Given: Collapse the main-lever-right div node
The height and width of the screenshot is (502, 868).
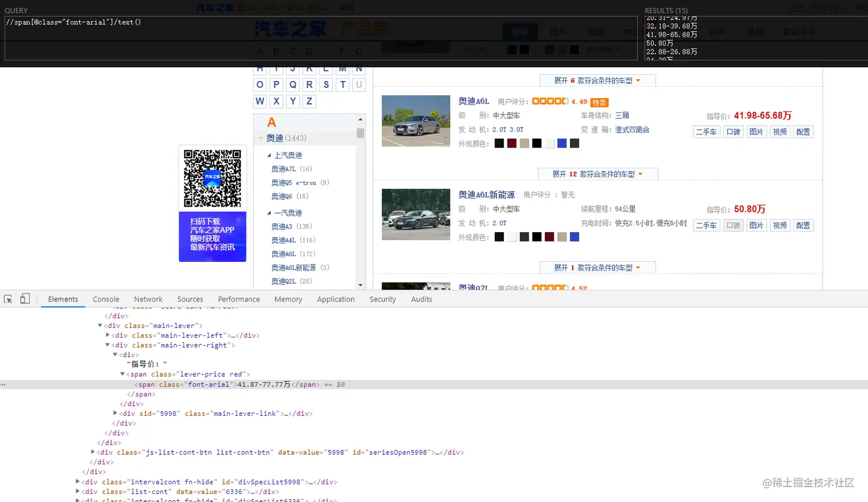Looking at the screenshot, I should (107, 345).
